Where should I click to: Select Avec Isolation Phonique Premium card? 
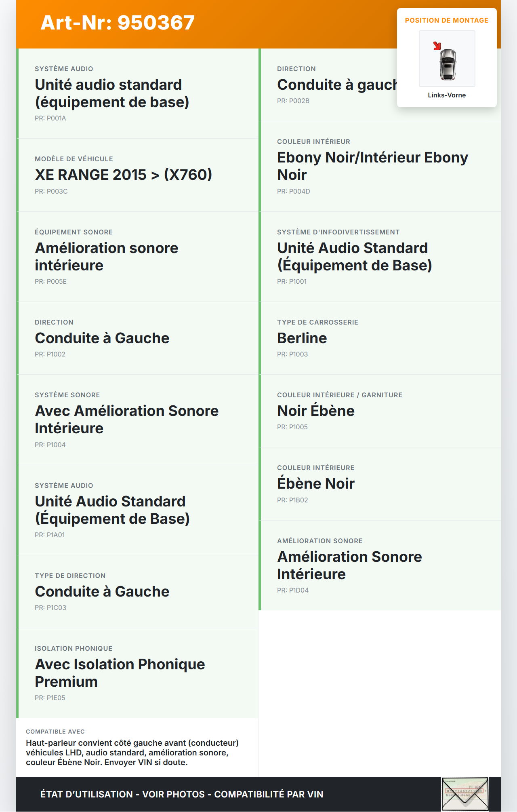pyautogui.click(x=137, y=673)
